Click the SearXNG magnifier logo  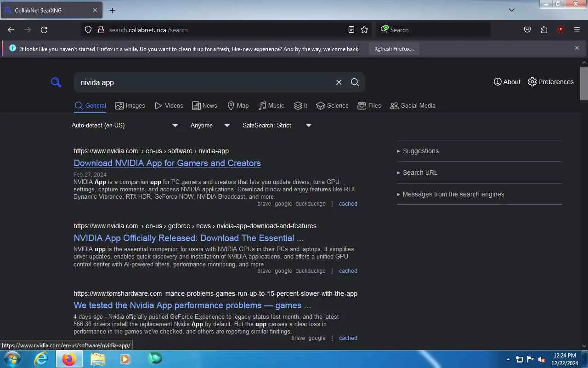coord(56,82)
